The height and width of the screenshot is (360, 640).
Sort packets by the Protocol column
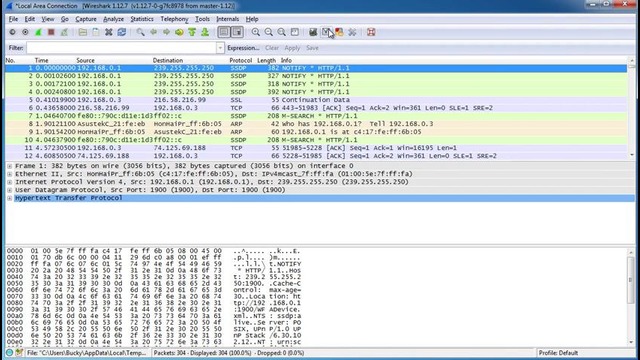point(241,60)
